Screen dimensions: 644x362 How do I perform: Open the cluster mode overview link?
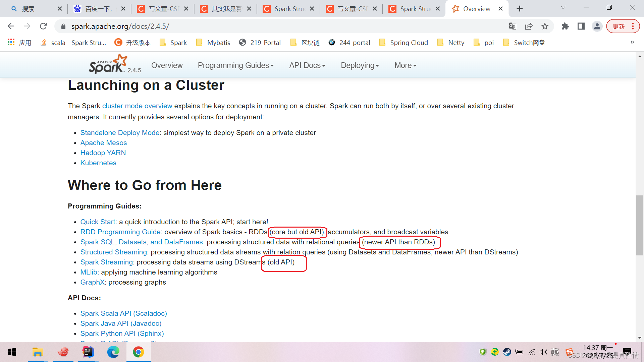[x=137, y=106]
